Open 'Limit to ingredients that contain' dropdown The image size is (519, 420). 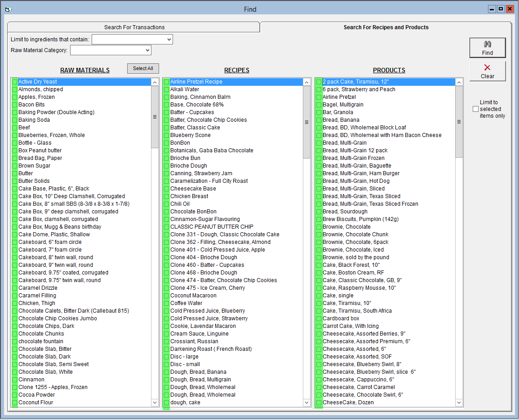pos(169,40)
